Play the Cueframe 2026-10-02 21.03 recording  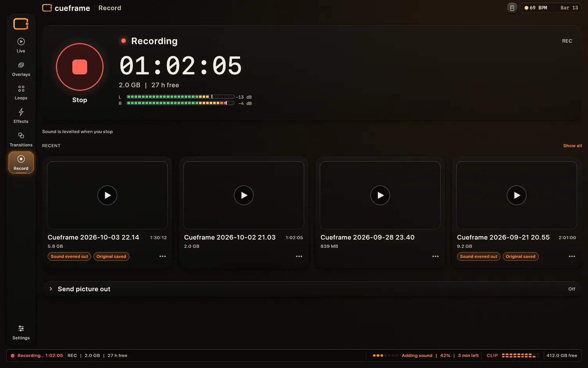(244, 195)
